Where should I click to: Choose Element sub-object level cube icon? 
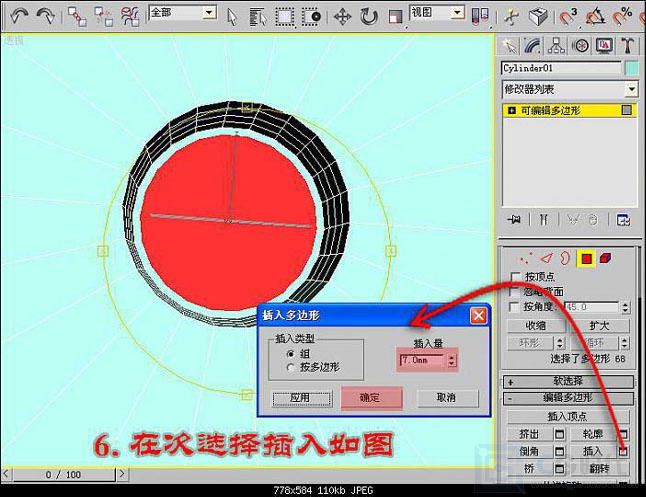click(605, 258)
